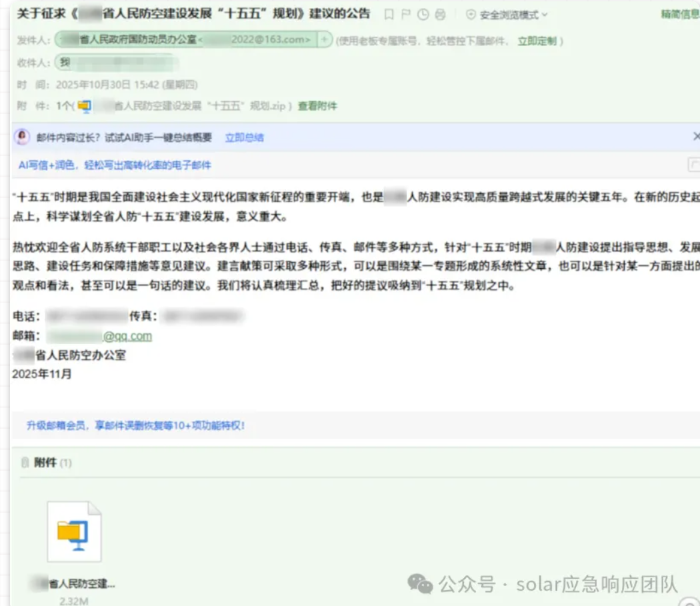Add sender to contacts with plus icon

(x=324, y=40)
